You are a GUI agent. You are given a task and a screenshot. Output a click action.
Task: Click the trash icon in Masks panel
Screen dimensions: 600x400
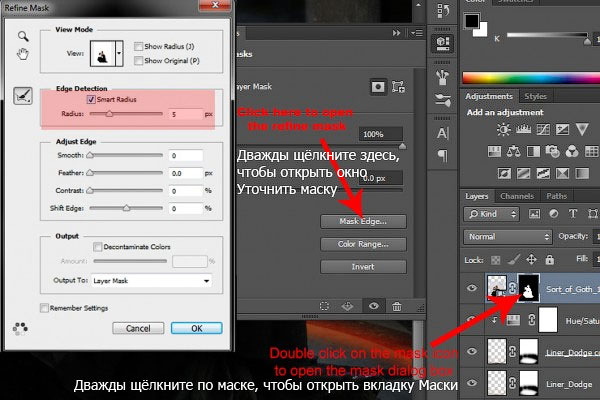(x=397, y=306)
